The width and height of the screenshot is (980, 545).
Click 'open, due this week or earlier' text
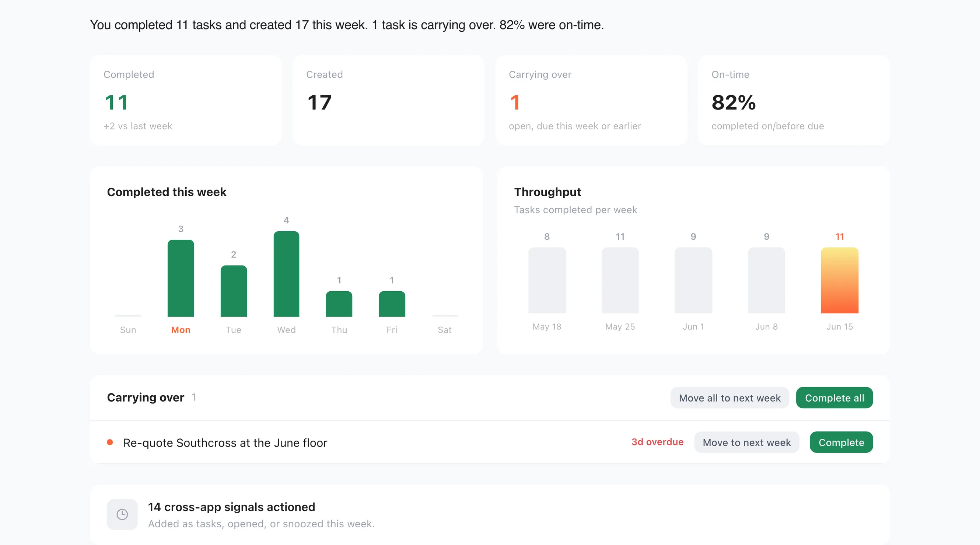(x=575, y=126)
